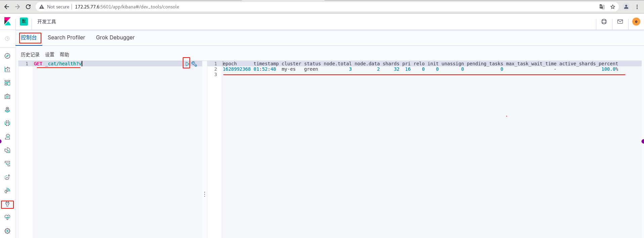Open 设置 menu
The height and width of the screenshot is (238, 644).
50,55
